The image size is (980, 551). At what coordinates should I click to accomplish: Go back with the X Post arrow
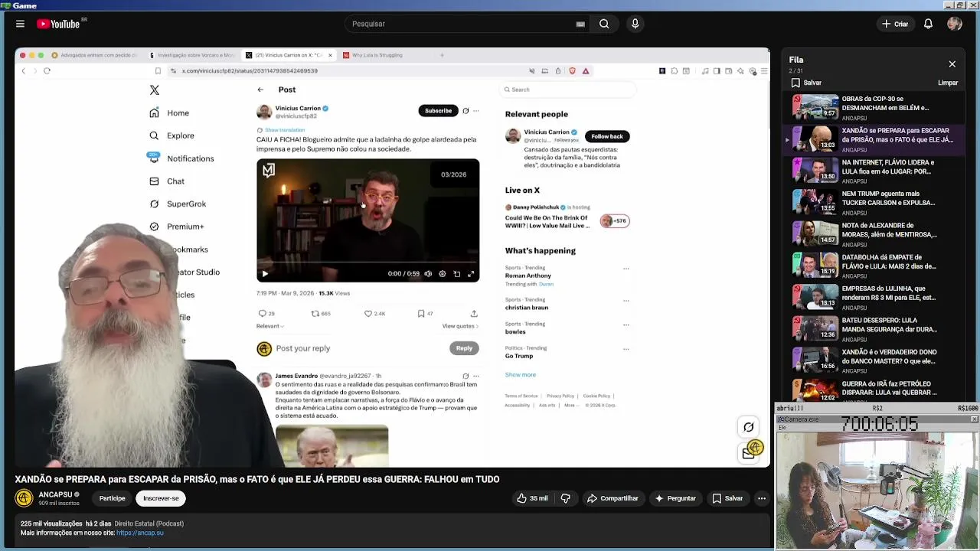(x=260, y=90)
